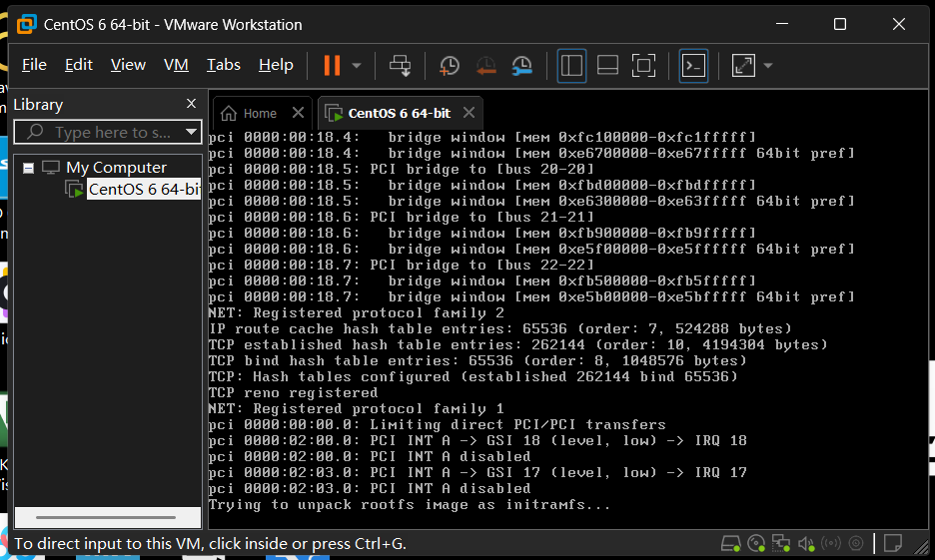Switch to the Home tab
The width and height of the screenshot is (935, 560).
coord(260,113)
